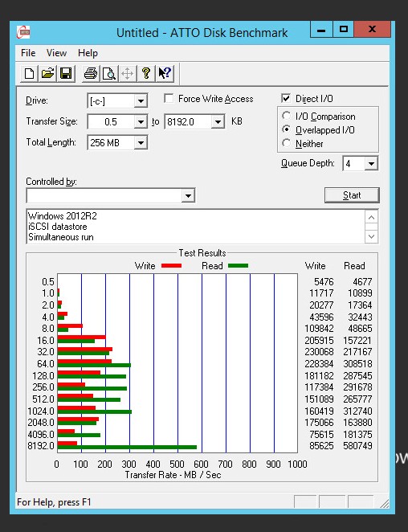The image size is (408, 532).
Task: Expand the Controlled by dropdown
Action: point(188,196)
